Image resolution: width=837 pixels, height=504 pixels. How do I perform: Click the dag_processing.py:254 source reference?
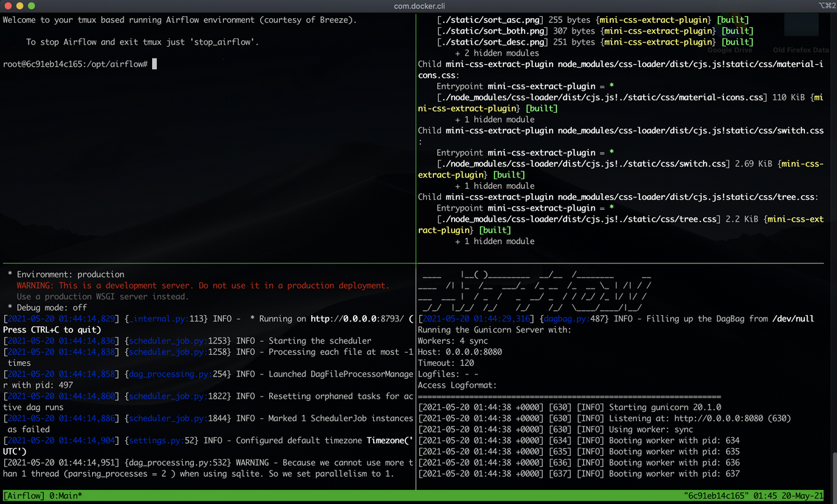coord(178,374)
